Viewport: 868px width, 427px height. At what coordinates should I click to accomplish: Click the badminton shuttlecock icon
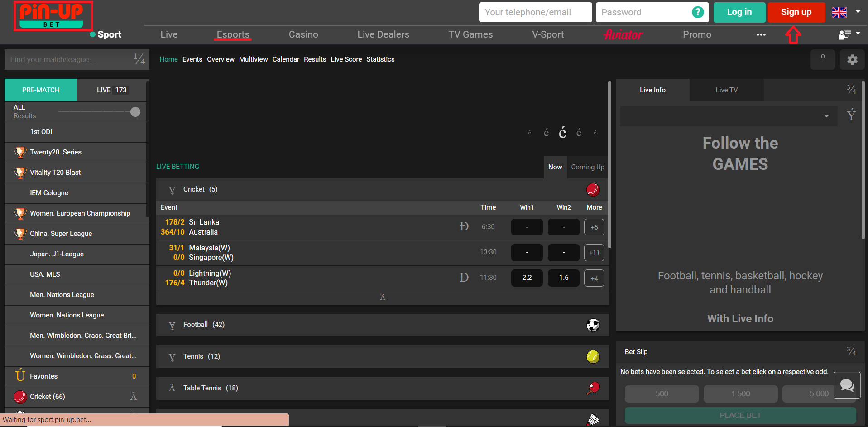click(x=593, y=419)
